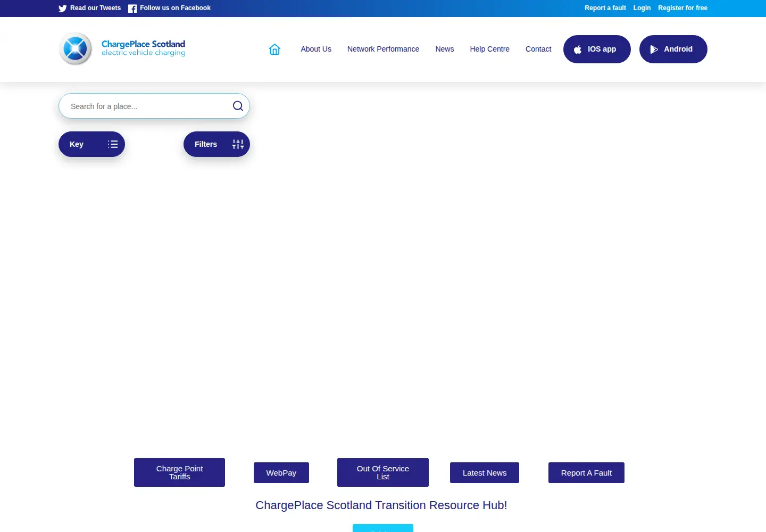Viewport: 766px width, 532px height.
Task: View the Out Of Service List
Action: [x=383, y=472]
